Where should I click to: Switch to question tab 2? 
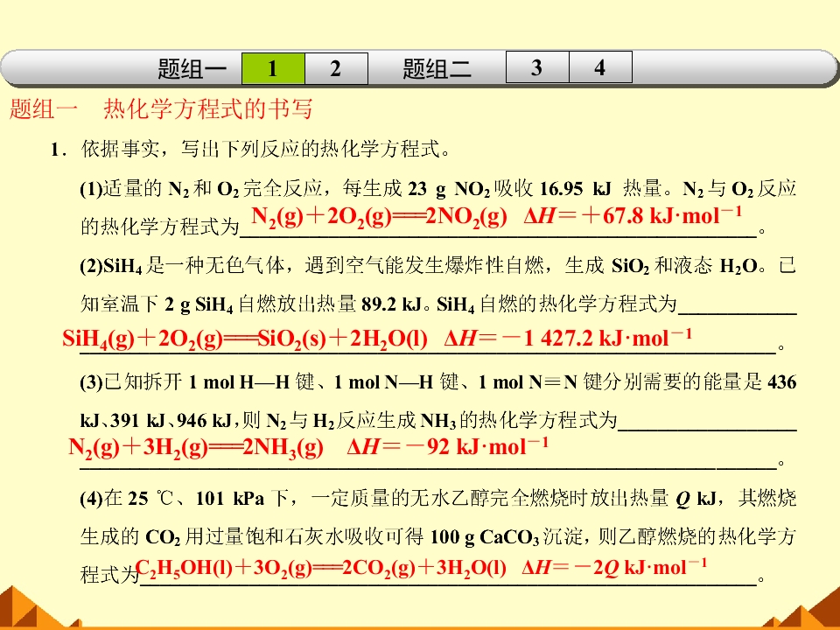(x=336, y=68)
